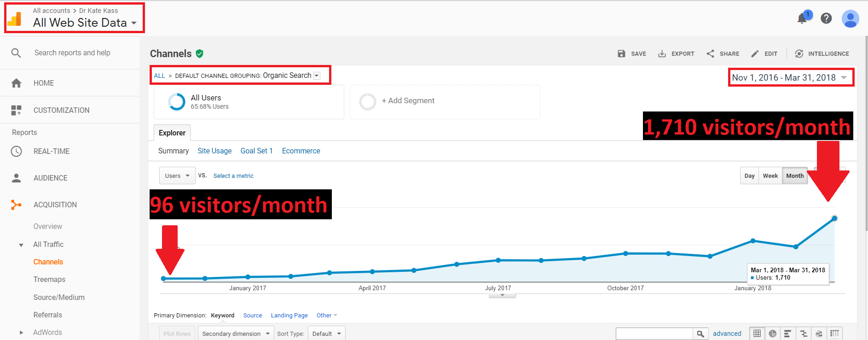868x340 pixels.
Task: Open the Users metric dropdown
Action: [177, 176]
